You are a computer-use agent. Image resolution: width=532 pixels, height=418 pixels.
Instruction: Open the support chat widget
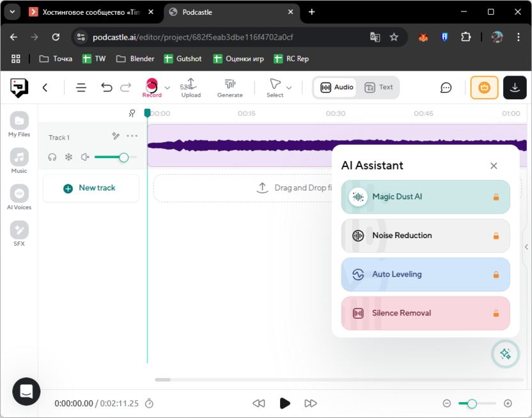click(26, 392)
